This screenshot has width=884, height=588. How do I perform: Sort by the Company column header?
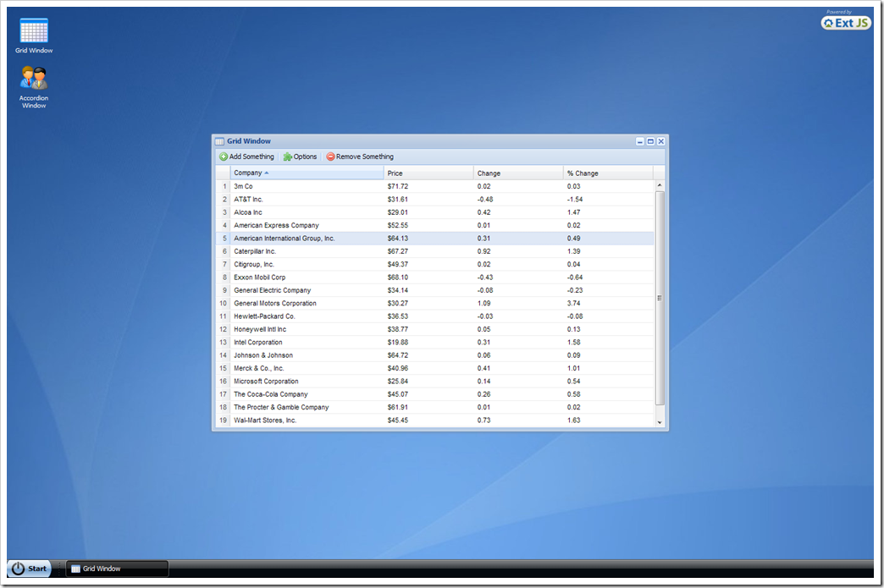[307, 173]
